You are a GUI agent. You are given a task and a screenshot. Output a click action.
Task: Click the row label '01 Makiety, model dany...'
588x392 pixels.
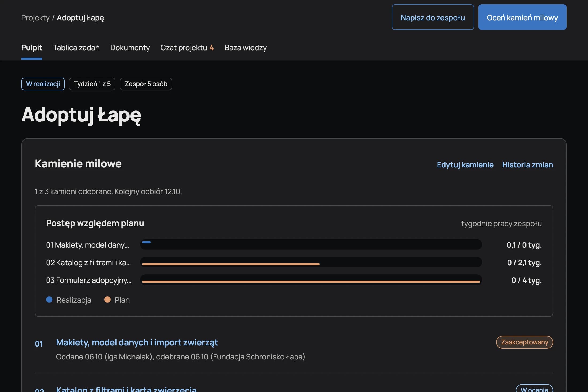pos(87,245)
